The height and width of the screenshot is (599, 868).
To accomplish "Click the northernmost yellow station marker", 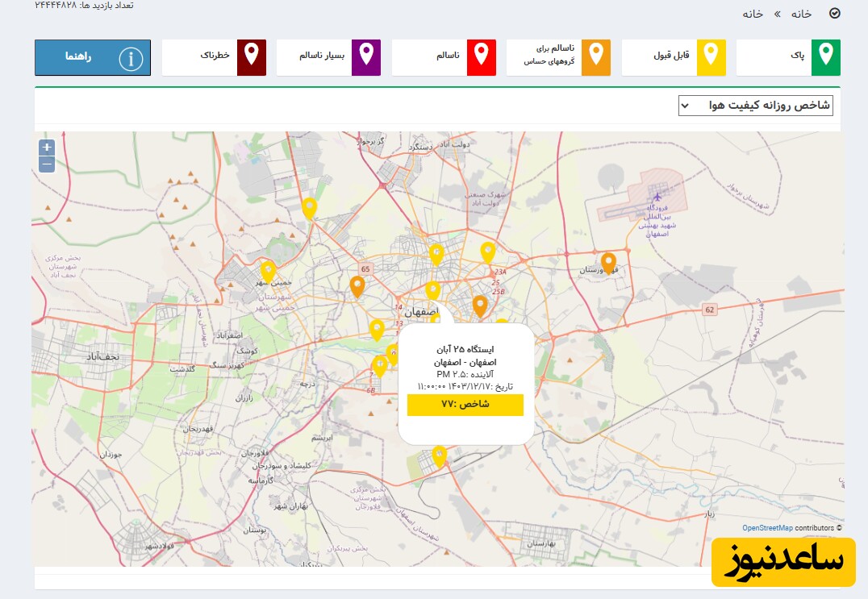I will click(309, 208).
